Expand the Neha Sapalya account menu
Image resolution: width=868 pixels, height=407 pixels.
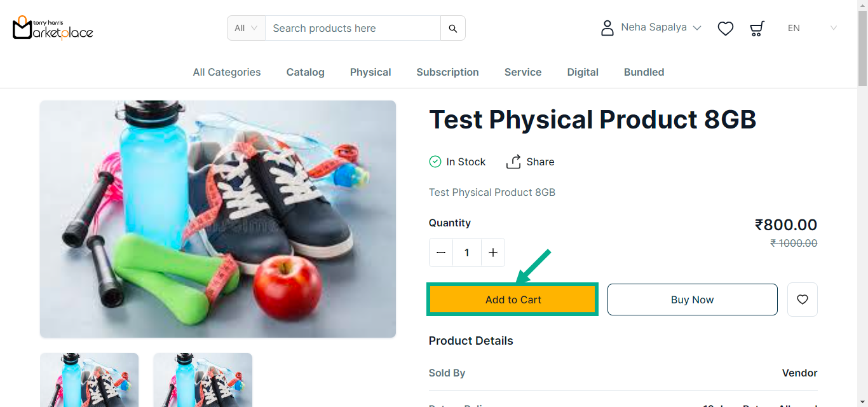click(x=661, y=27)
